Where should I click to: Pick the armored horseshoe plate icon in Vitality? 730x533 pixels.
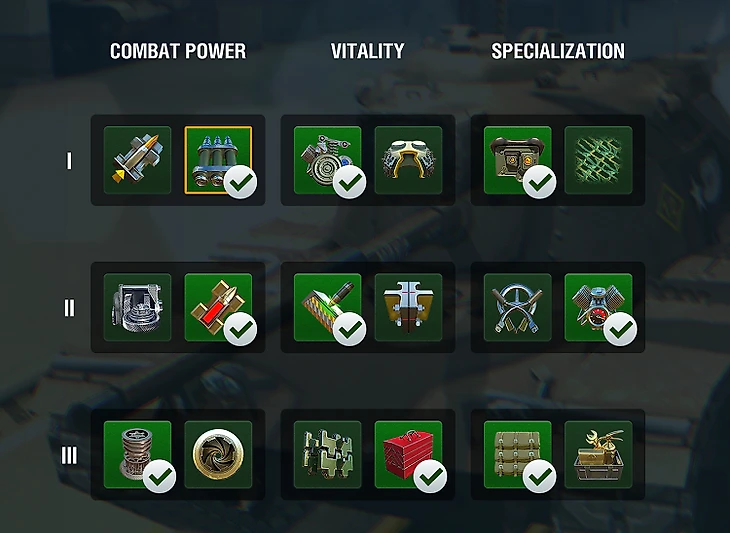[408, 160]
